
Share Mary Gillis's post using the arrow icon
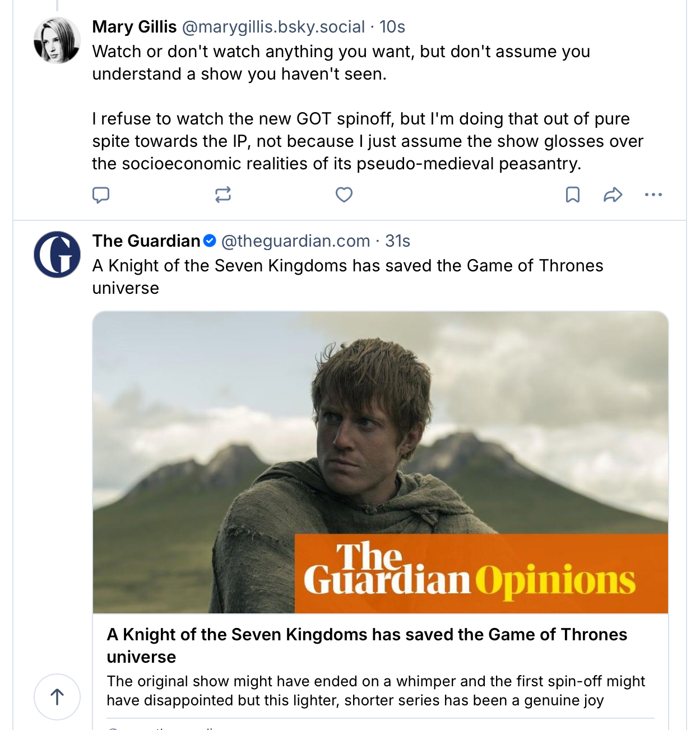[x=613, y=195]
